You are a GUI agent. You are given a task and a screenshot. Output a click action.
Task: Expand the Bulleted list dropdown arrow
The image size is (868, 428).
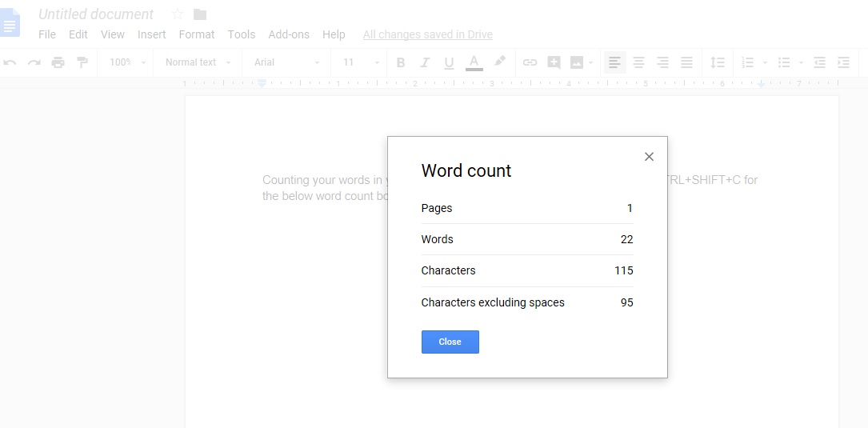click(801, 62)
